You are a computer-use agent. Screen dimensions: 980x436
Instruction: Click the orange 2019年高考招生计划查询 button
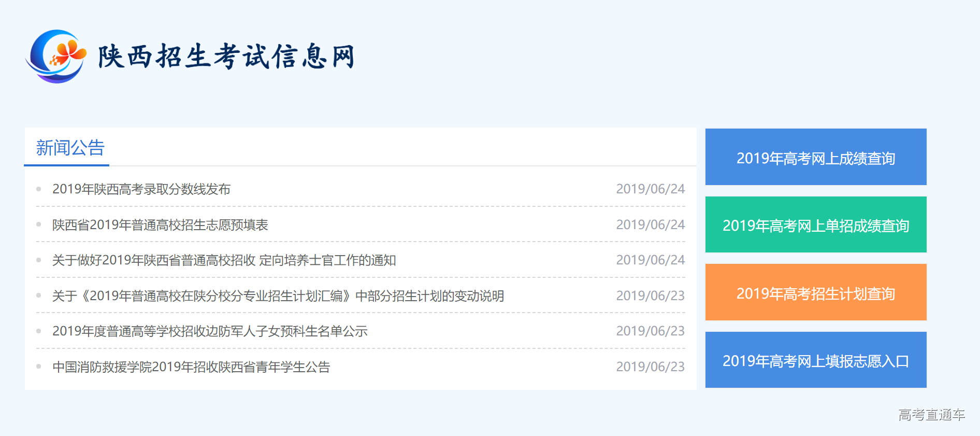(815, 293)
